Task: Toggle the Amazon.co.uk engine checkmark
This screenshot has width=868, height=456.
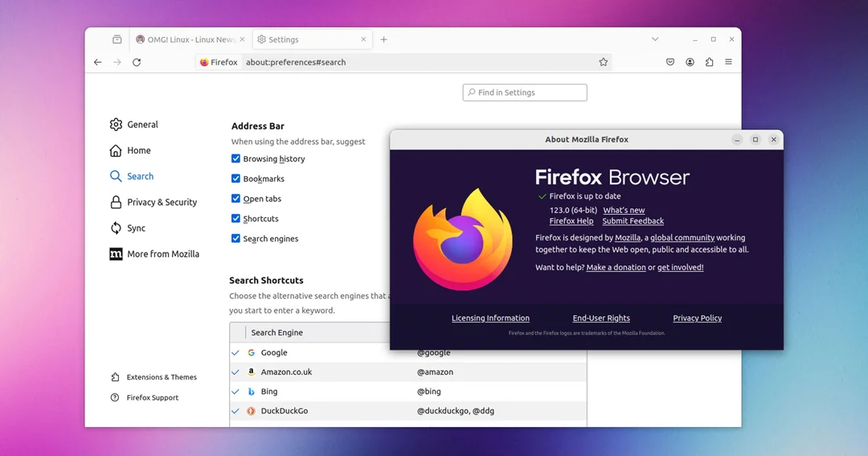Action: pyautogui.click(x=235, y=372)
